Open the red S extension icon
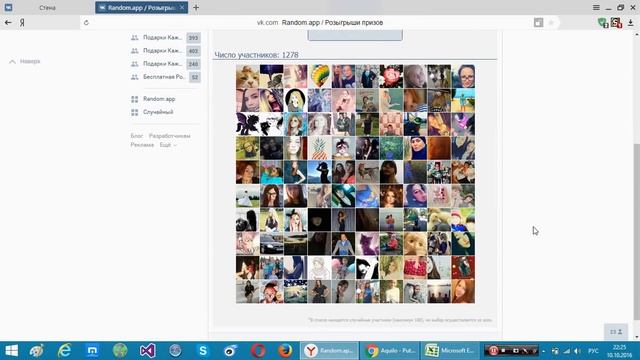The width and height of the screenshot is (640, 360). click(x=616, y=23)
